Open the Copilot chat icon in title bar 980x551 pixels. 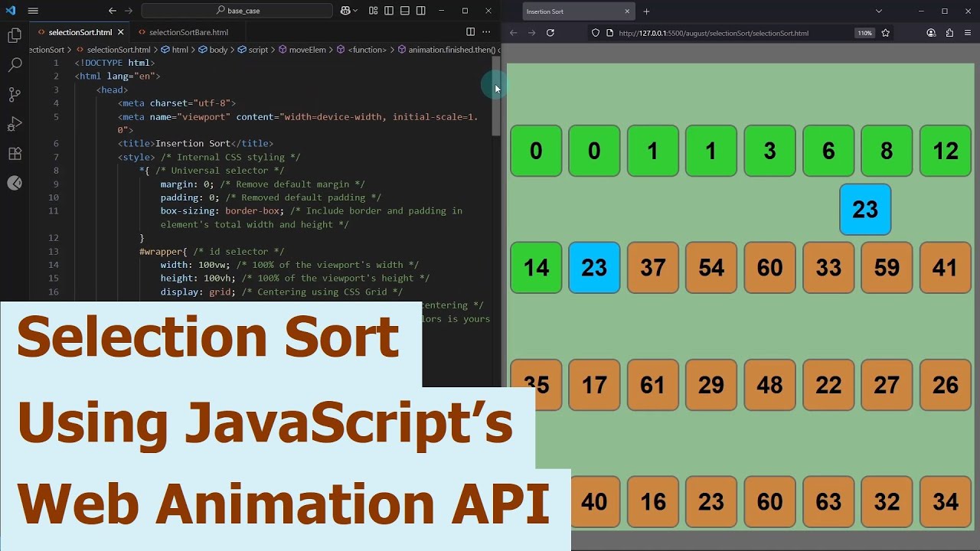345,11
